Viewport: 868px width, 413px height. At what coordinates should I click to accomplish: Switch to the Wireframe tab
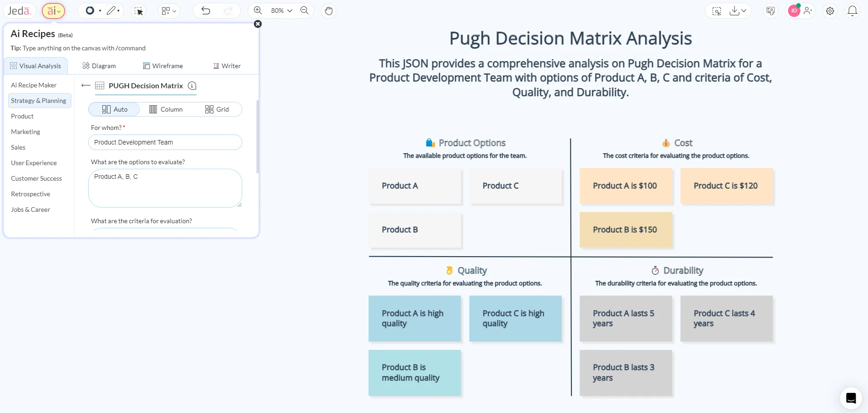click(x=163, y=65)
